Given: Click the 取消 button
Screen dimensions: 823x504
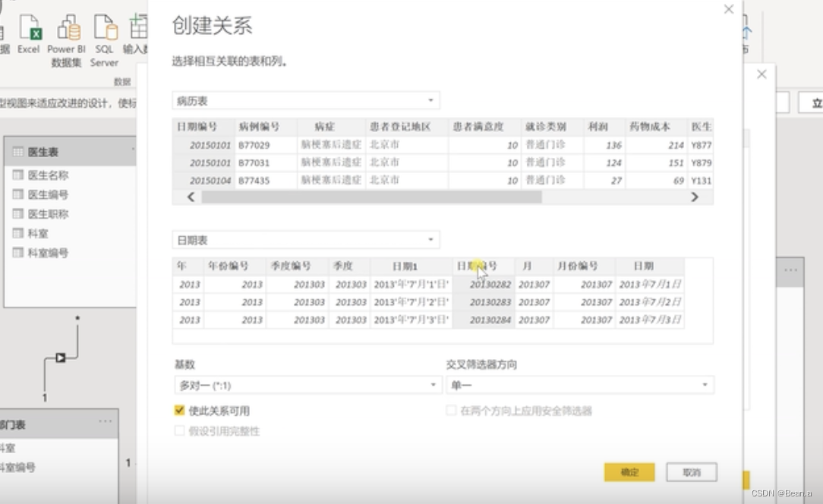Looking at the screenshot, I should (x=690, y=472).
